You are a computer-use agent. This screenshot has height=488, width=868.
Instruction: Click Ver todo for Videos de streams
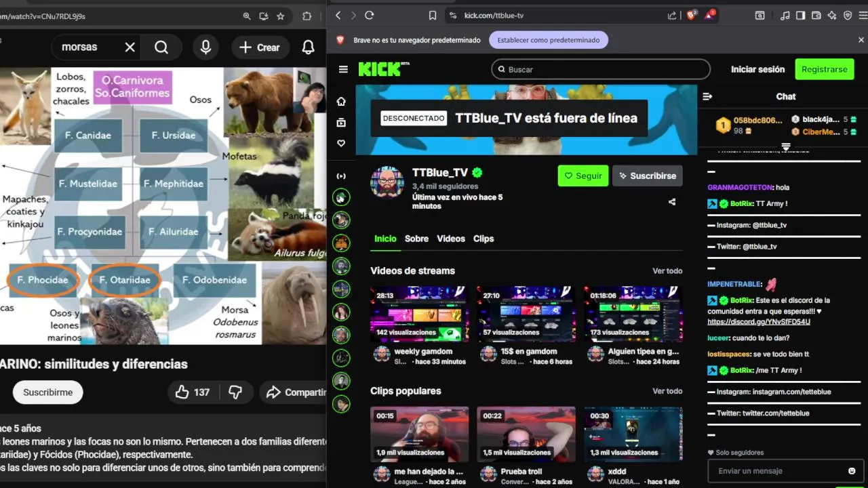click(x=667, y=271)
